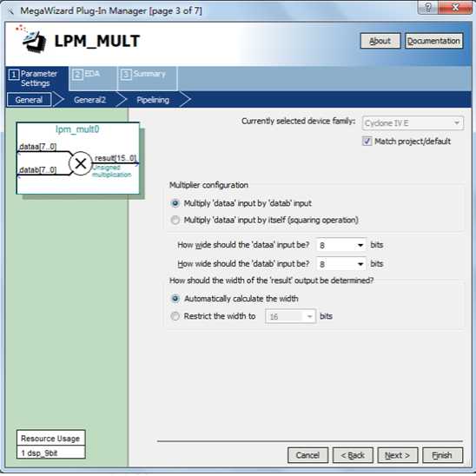Click the result[15..0] port label
The height and width of the screenshot is (476, 476).
coord(116,158)
